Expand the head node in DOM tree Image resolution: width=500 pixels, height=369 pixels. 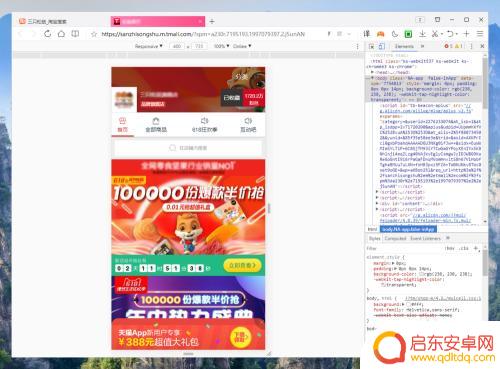point(372,72)
